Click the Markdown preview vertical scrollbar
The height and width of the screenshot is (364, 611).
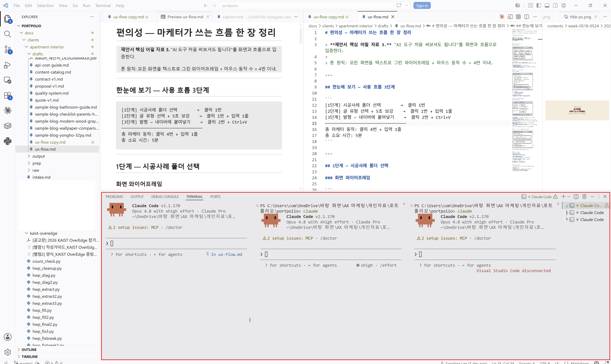[301, 36]
